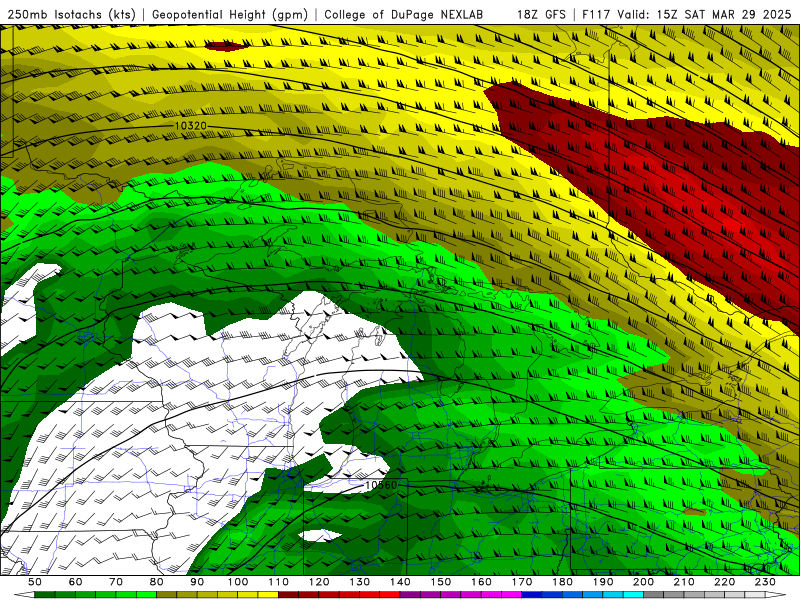Click the 110 legend value
Screen dimensions: 800x600
278,582
